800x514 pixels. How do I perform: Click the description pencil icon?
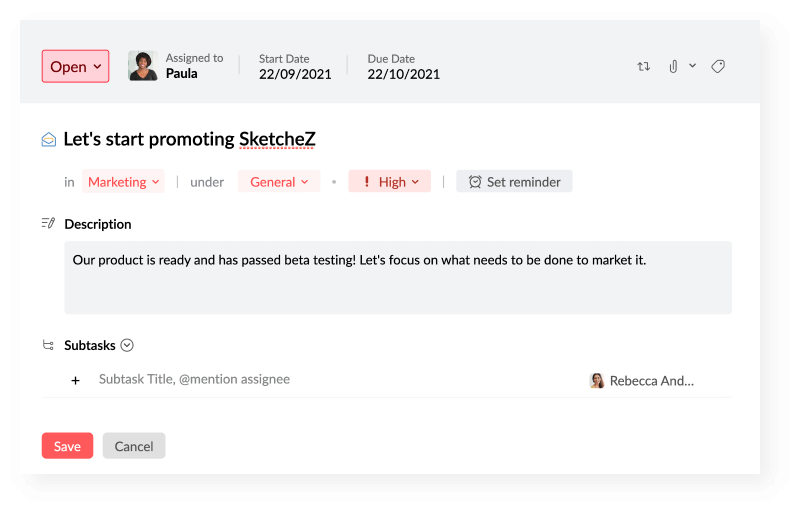coord(48,223)
